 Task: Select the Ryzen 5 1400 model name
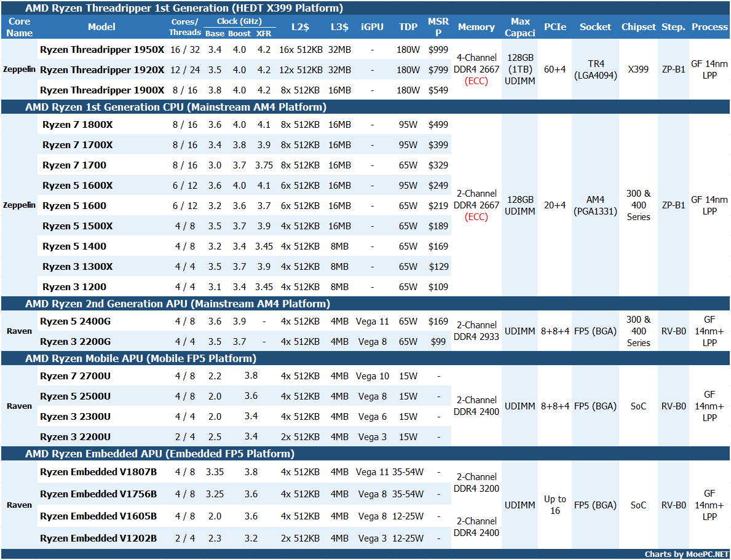pos(74,246)
